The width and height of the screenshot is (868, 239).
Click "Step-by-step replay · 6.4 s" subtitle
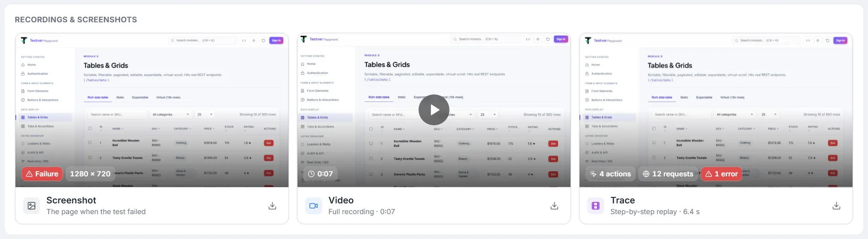[655, 212]
